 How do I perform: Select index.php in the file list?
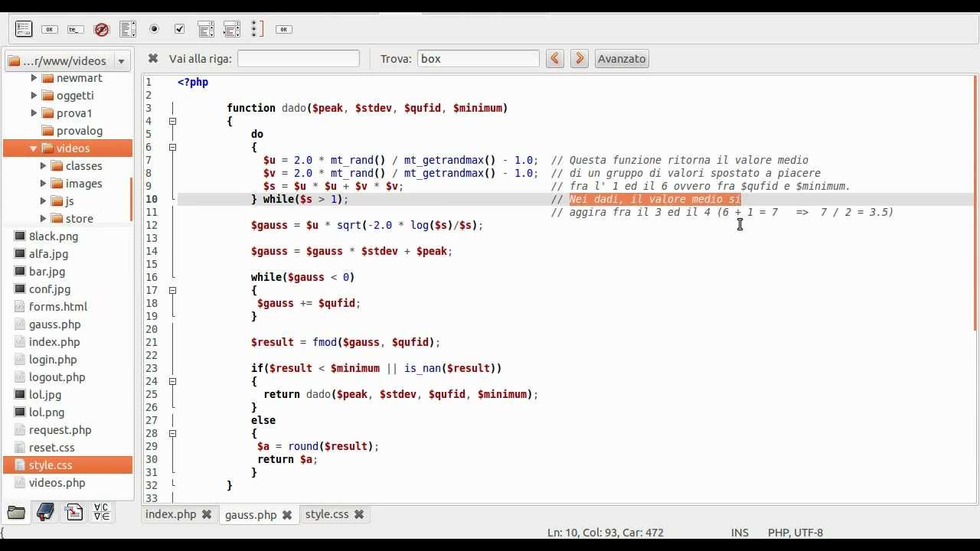point(54,342)
